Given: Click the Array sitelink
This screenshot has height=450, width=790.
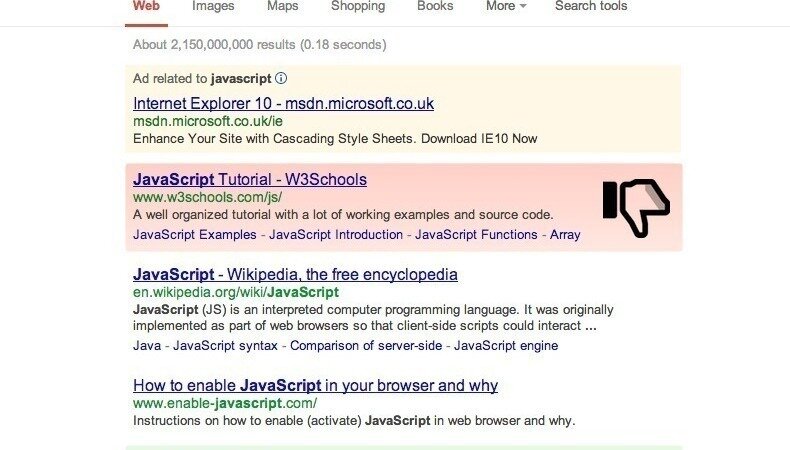Looking at the screenshot, I should tap(565, 235).
